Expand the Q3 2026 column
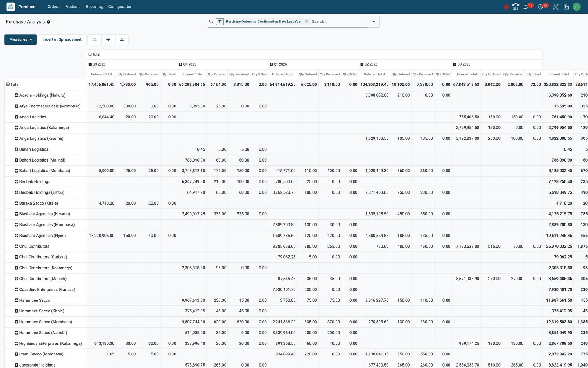The width and height of the screenshot is (588, 368). (462, 64)
